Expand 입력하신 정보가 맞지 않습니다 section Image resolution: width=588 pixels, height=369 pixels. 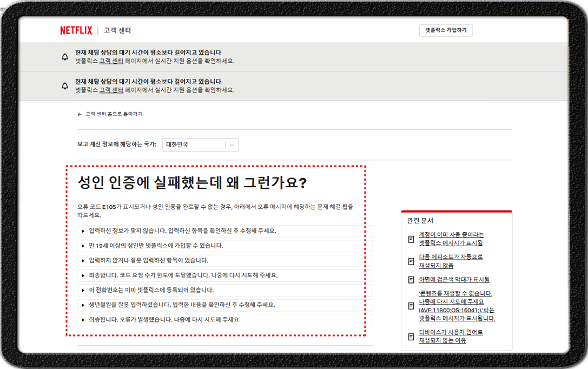[225, 231]
